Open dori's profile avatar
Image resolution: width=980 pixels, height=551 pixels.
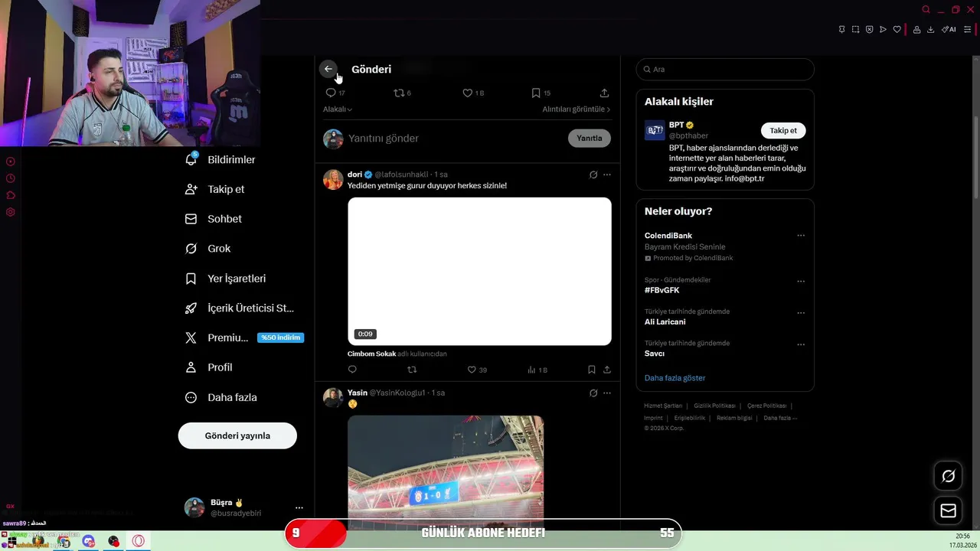333,180
